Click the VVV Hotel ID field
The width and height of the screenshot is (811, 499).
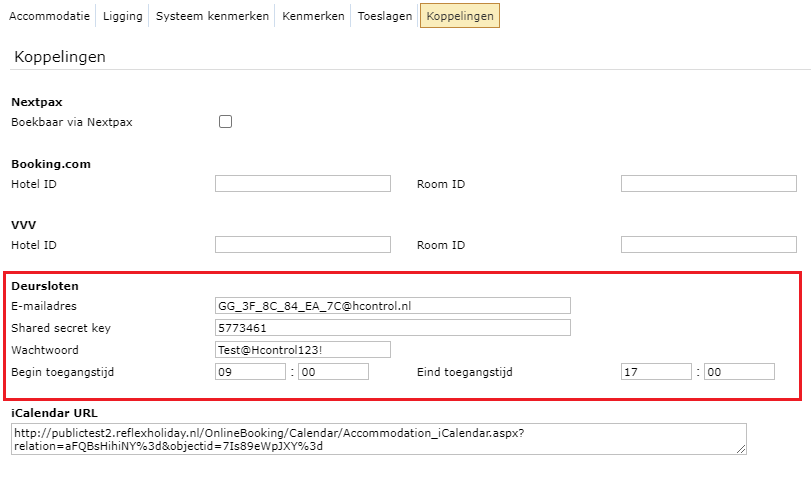point(302,245)
